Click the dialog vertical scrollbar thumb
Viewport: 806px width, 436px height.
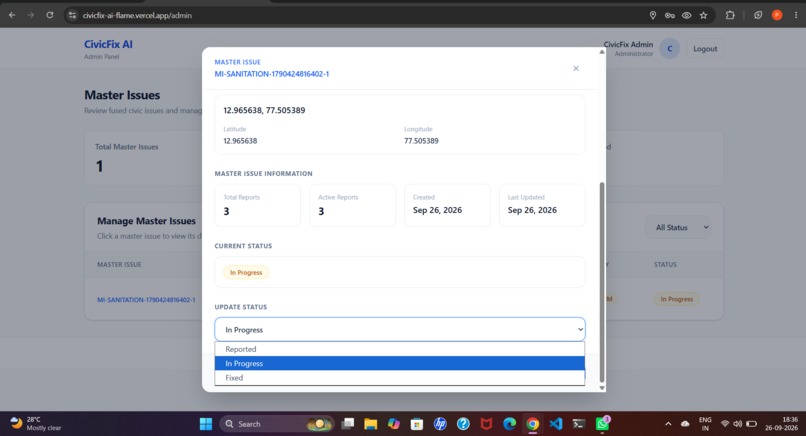601,282
